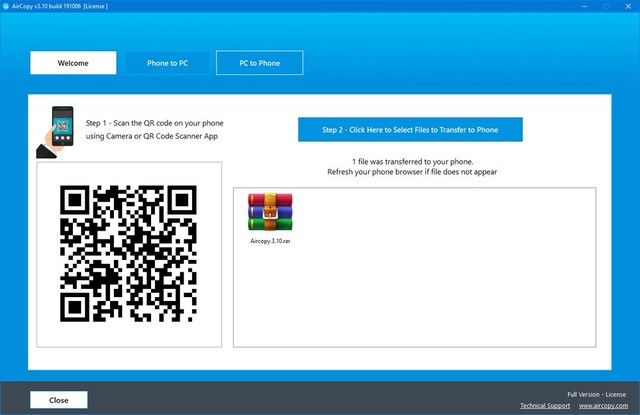Click the AirCopy app icon in title bar

pyautogui.click(x=7, y=6)
